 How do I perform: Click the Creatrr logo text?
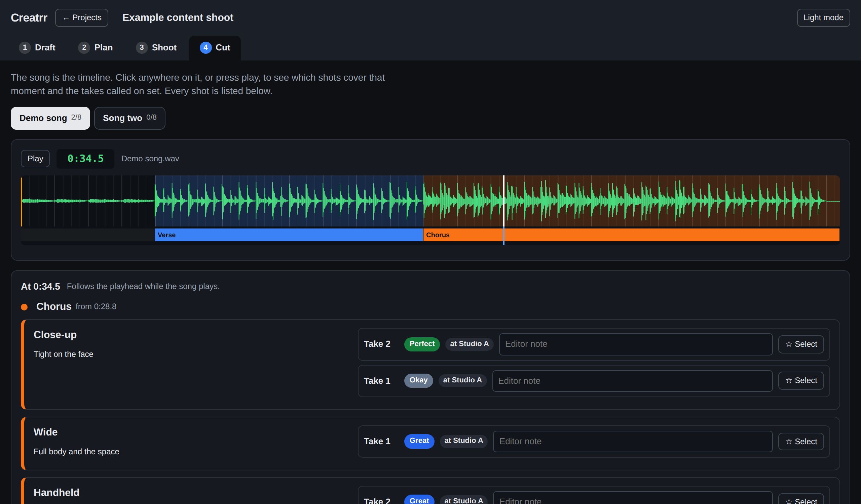point(29,18)
